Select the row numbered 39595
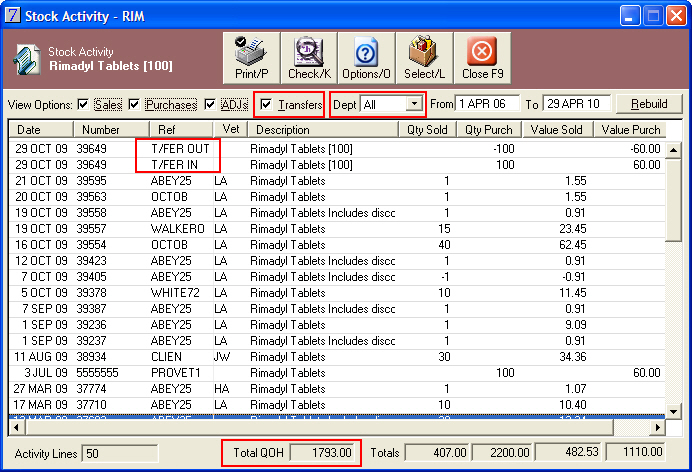692x472 pixels. pos(337,181)
